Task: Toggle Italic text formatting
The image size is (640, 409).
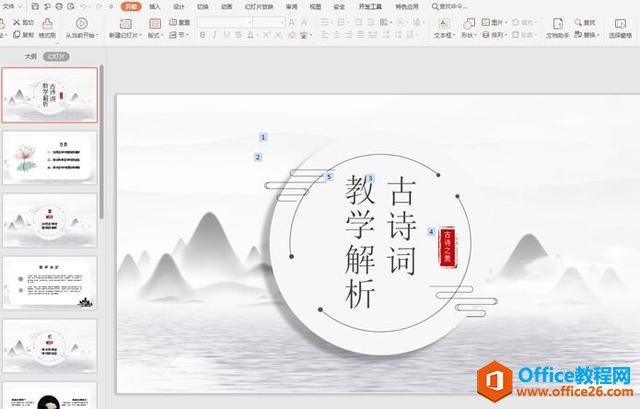Action: point(214,34)
